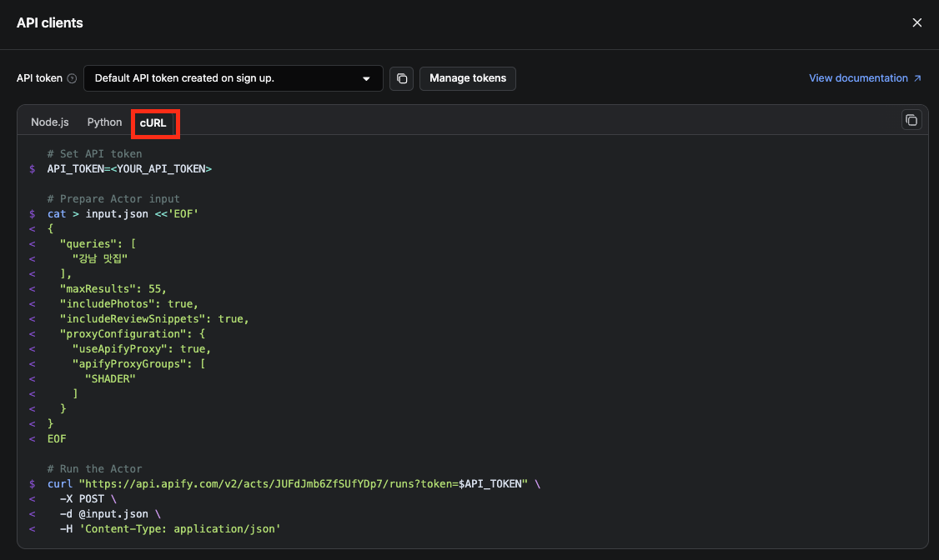939x560 pixels.
Task: Click the cat > input.json line
Action: [x=123, y=213]
